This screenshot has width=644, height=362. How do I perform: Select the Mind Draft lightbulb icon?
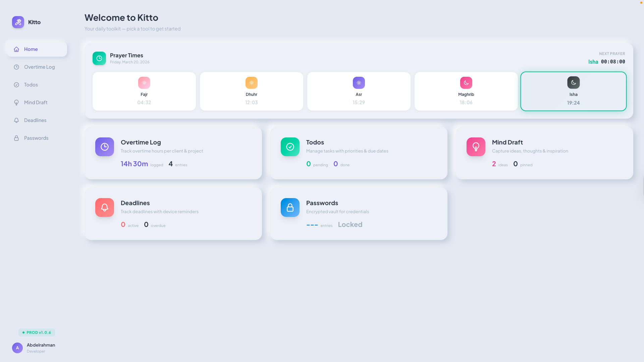(17, 102)
